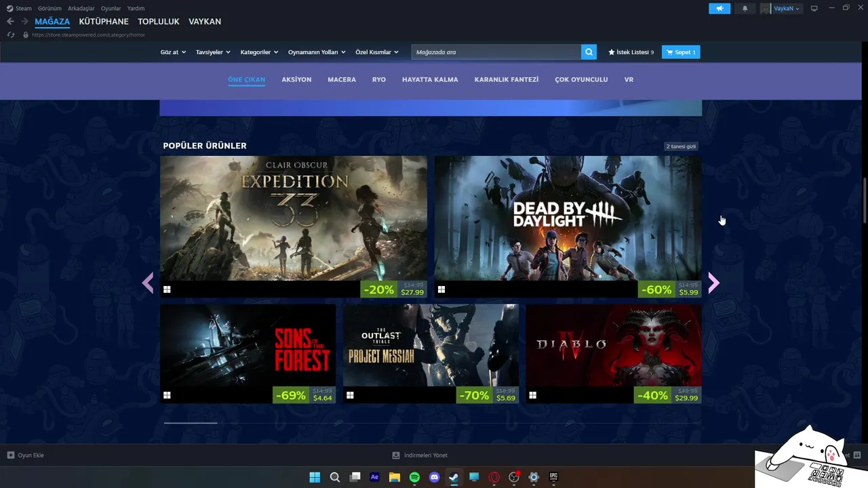868x488 pixels.
Task: Open the Oyunlar menu
Action: tap(111, 8)
